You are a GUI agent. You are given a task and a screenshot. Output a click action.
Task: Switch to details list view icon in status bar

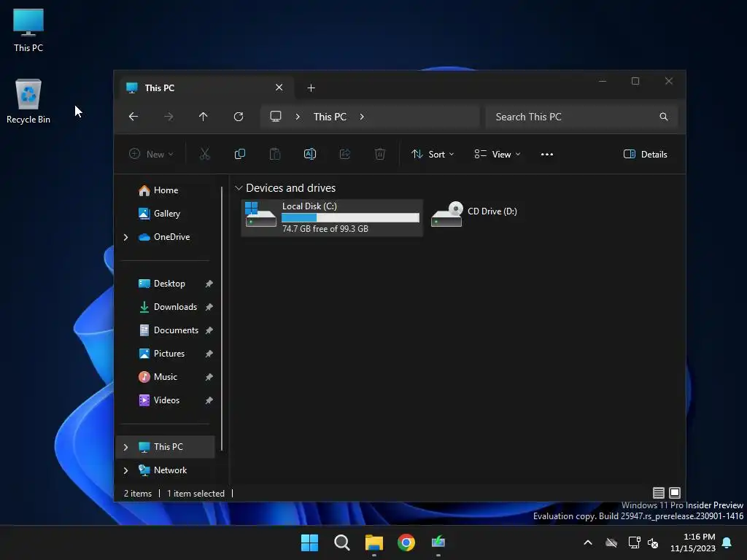[x=659, y=493]
